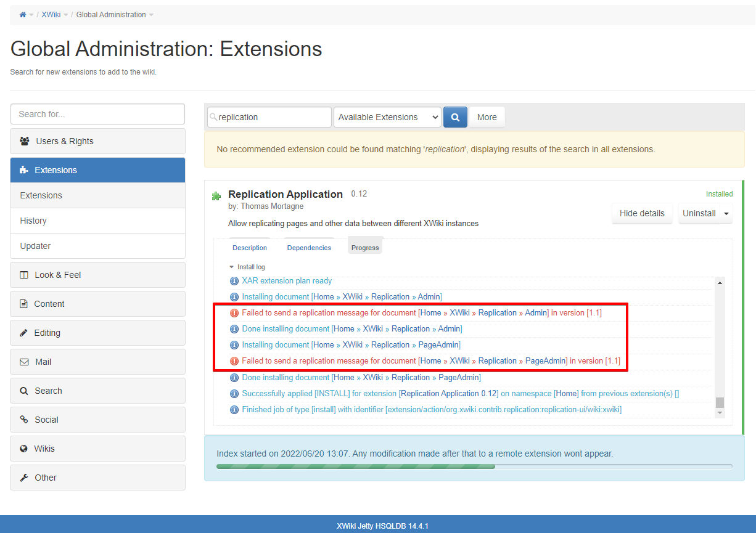Click the Hide details button
This screenshot has width=756, height=533.
642,213
